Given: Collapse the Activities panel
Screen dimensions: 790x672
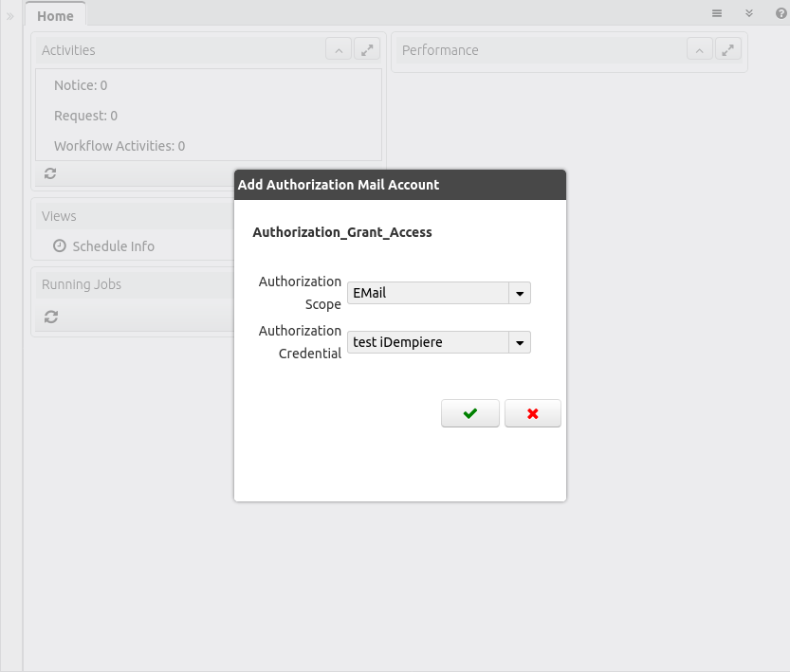Looking at the screenshot, I should point(339,50).
